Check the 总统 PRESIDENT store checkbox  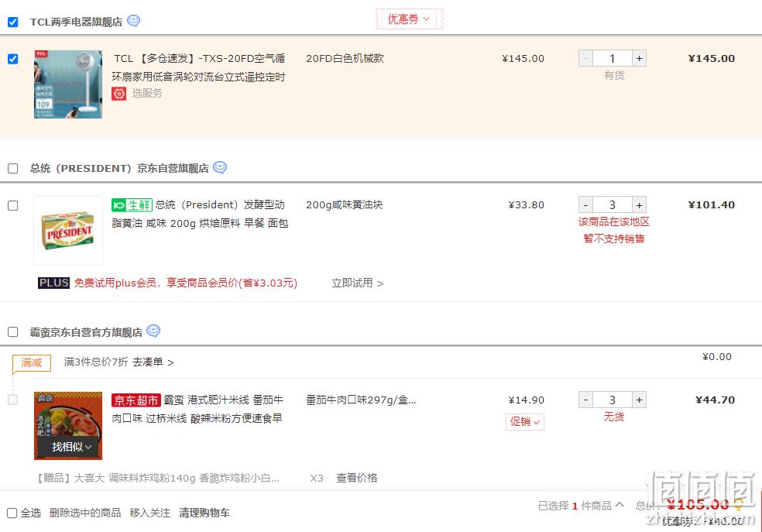point(13,169)
